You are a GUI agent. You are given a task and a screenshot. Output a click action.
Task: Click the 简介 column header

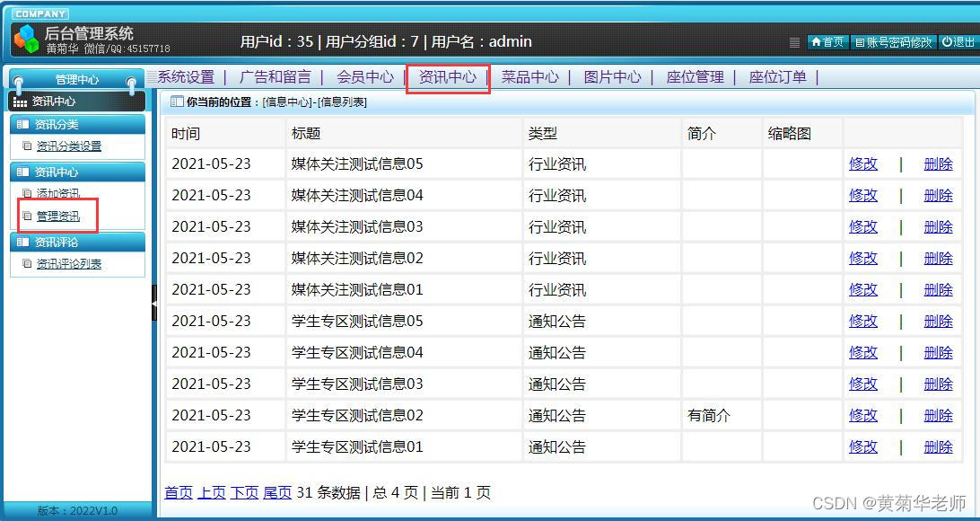point(702,133)
